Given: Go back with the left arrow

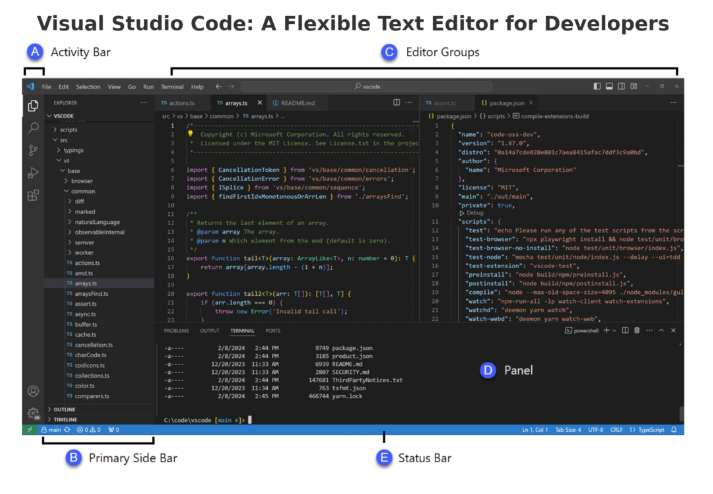Looking at the screenshot, I should [219, 86].
